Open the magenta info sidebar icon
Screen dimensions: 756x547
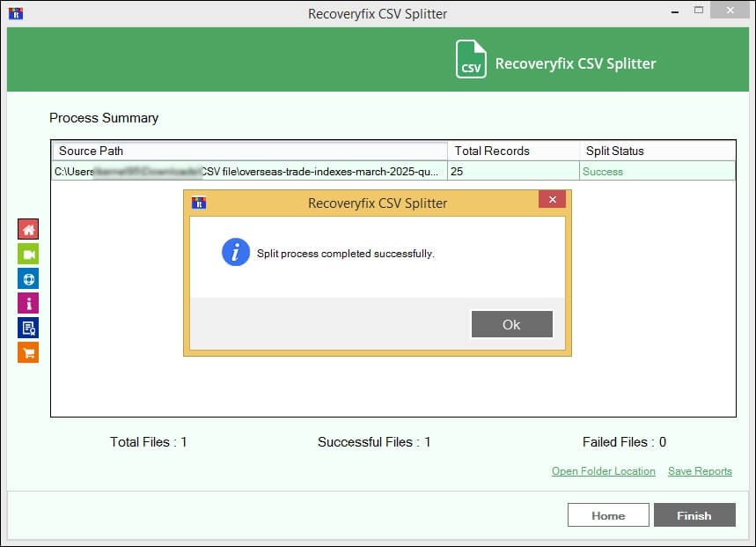click(28, 303)
